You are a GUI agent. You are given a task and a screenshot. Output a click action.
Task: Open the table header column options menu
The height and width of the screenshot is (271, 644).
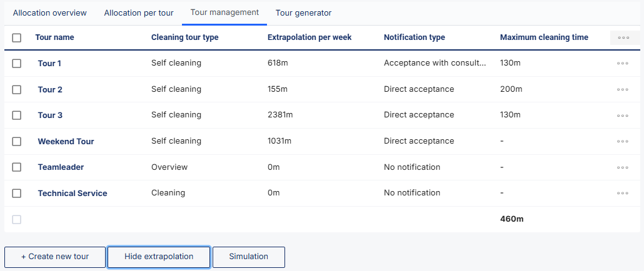[x=623, y=37]
